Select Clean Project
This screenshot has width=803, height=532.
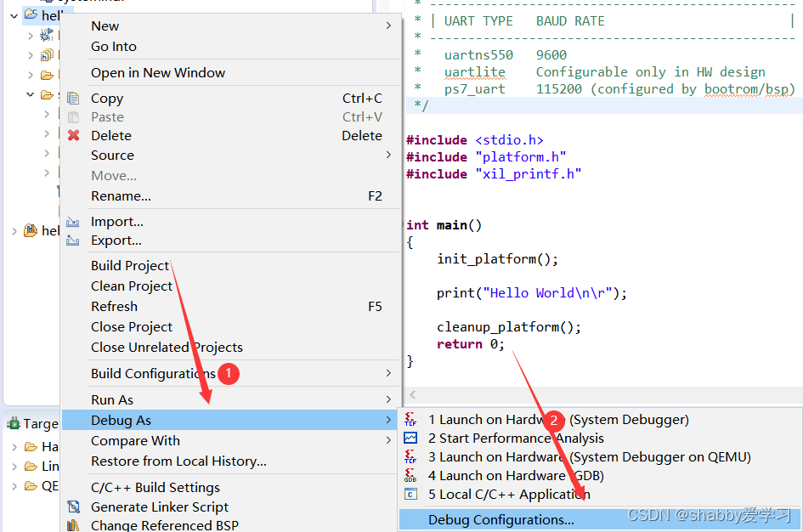[x=132, y=286]
